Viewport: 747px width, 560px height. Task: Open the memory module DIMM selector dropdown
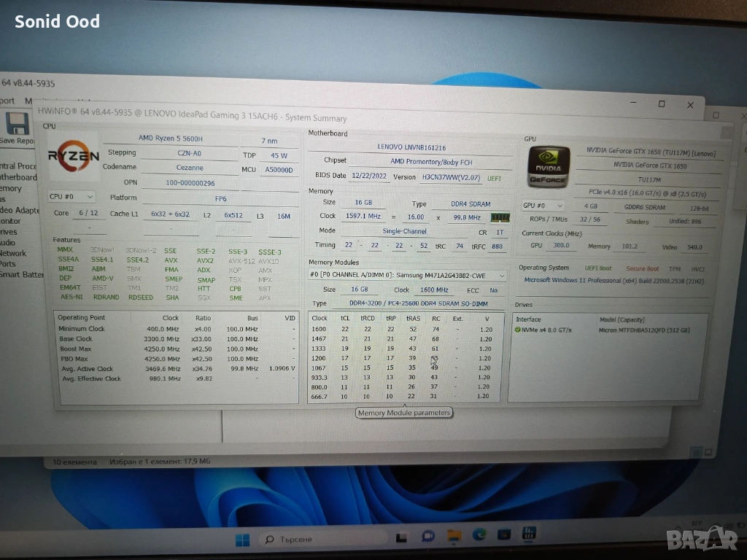tap(407, 276)
